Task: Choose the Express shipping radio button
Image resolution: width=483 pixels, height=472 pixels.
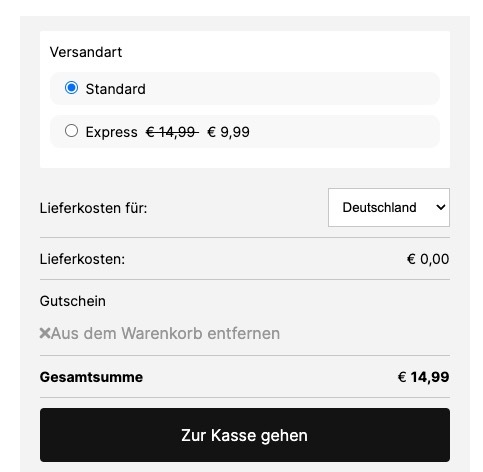Action: (x=71, y=131)
